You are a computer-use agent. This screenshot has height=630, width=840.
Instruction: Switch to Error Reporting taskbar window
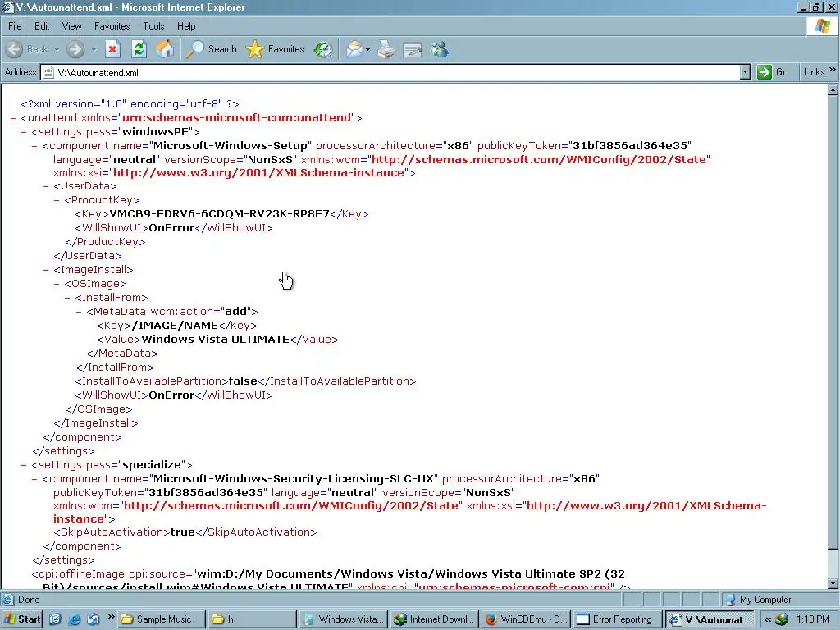[617, 619]
